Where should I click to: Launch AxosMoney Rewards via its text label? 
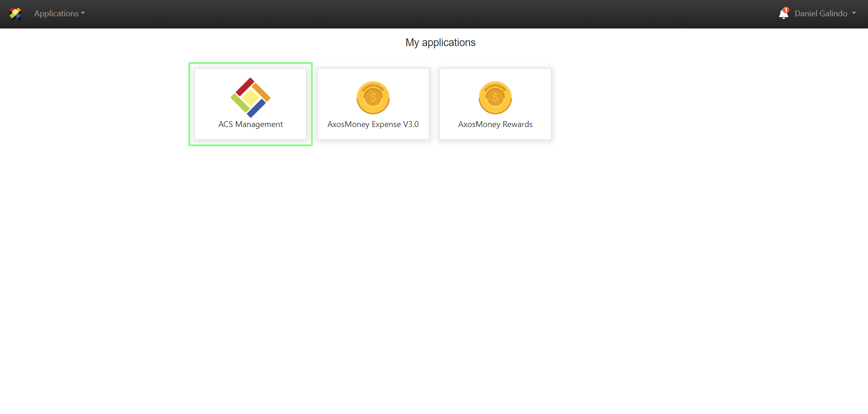[495, 124]
